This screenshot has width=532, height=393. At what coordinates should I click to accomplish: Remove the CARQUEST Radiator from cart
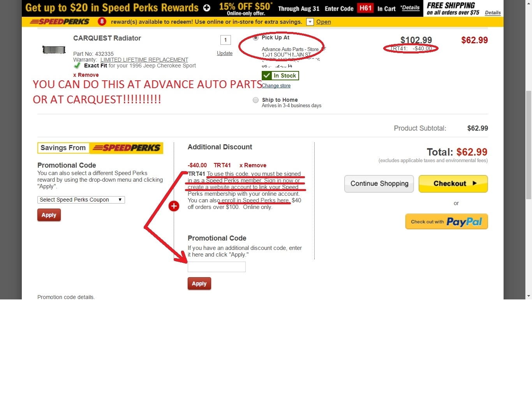(86, 75)
